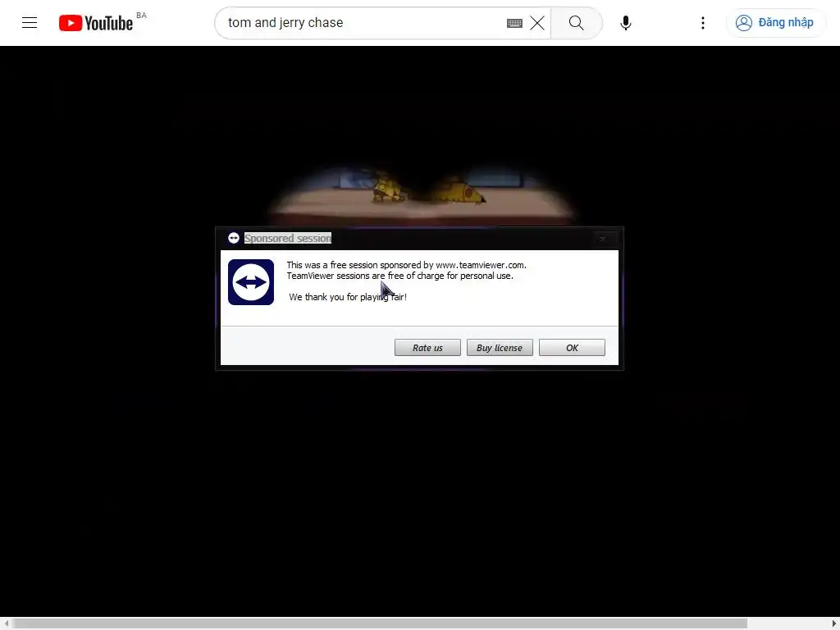Screen dimensions: 840x630
Task: Click the Đăng nhập sign-in button
Action: [x=774, y=22]
